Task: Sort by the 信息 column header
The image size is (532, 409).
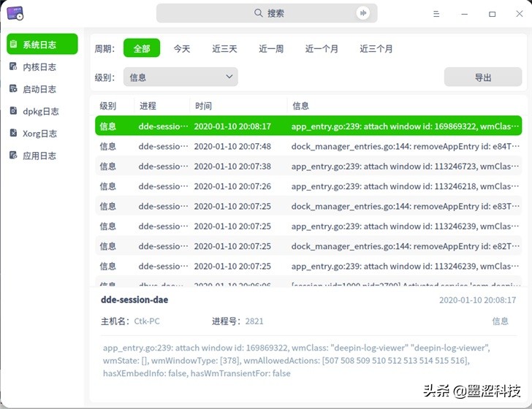Action: [x=300, y=106]
